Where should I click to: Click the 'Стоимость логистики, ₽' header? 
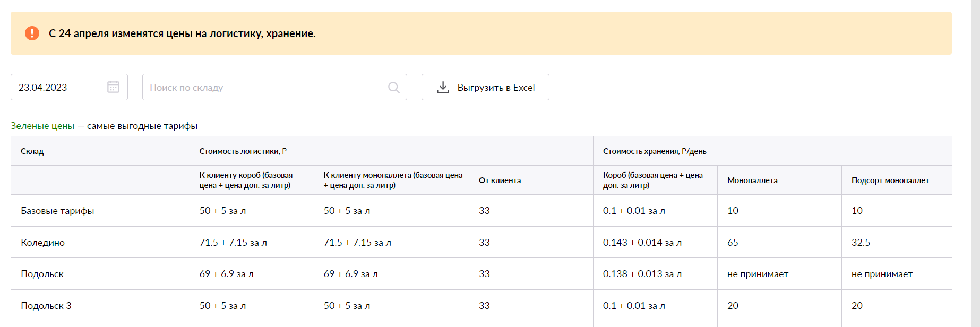[x=243, y=151]
